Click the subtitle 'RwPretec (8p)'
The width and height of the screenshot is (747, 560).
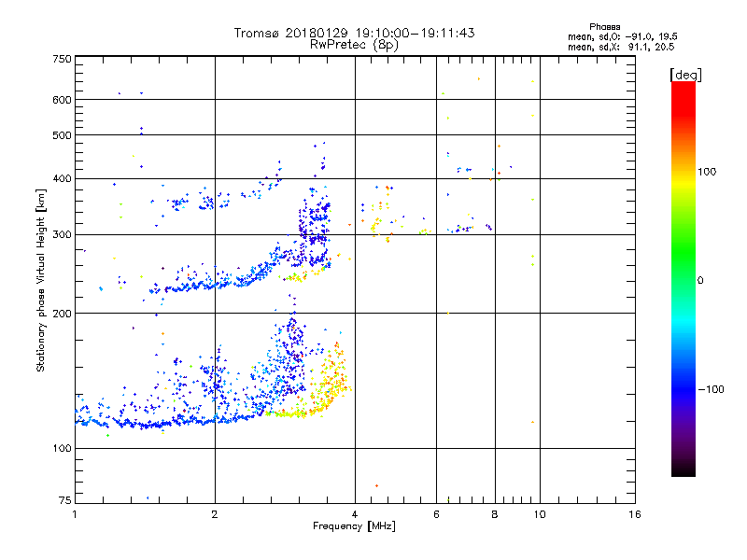(x=354, y=45)
